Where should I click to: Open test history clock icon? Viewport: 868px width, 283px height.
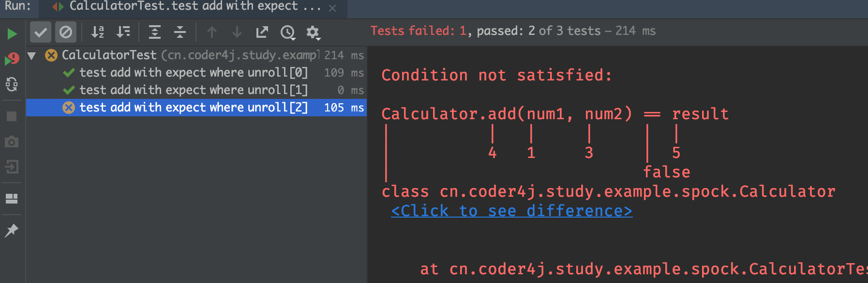[x=288, y=32]
